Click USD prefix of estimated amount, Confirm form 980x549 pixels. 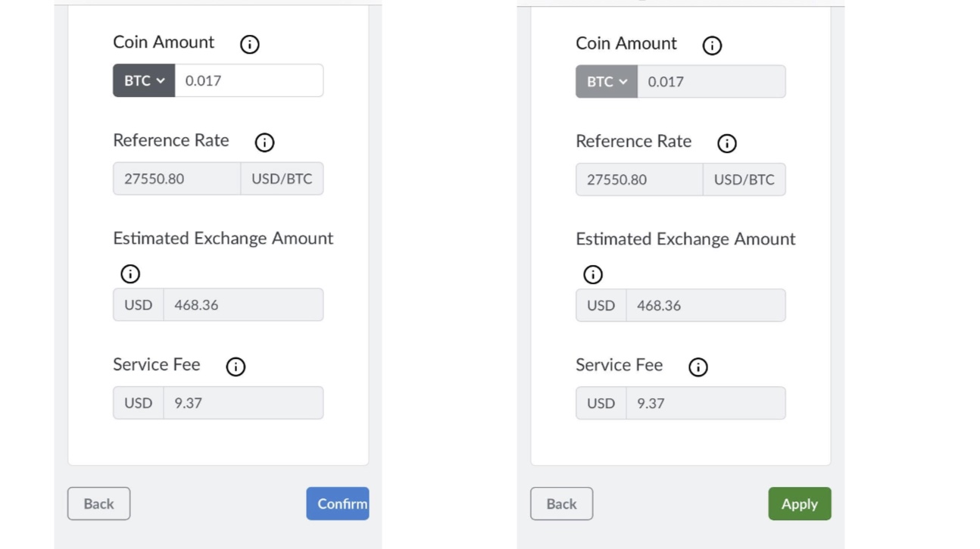pyautogui.click(x=139, y=304)
